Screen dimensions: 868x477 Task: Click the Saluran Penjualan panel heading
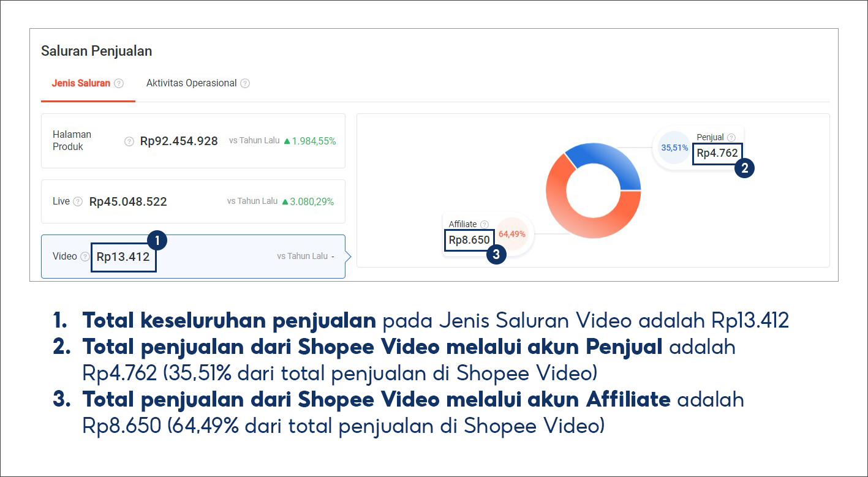click(97, 51)
